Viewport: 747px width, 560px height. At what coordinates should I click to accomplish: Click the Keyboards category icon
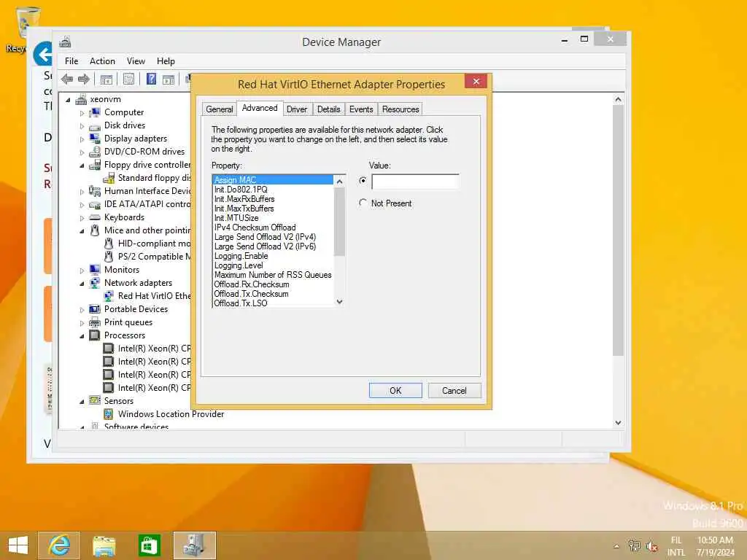[x=95, y=217]
